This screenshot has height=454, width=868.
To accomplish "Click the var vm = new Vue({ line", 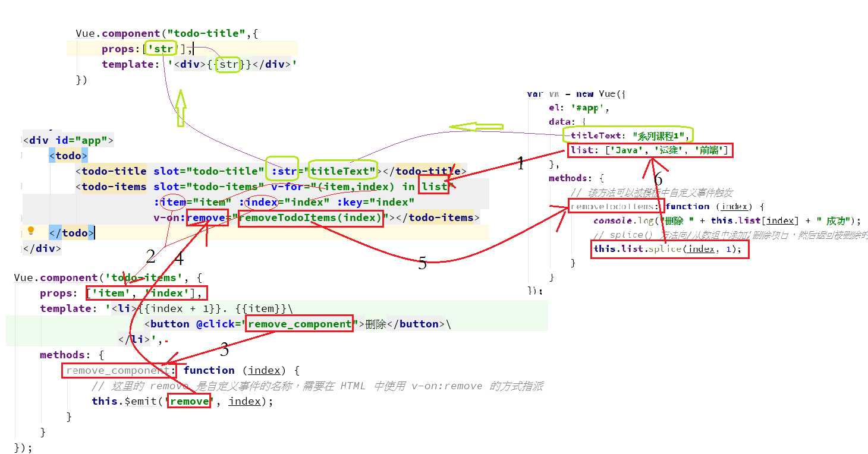I will pyautogui.click(x=576, y=94).
